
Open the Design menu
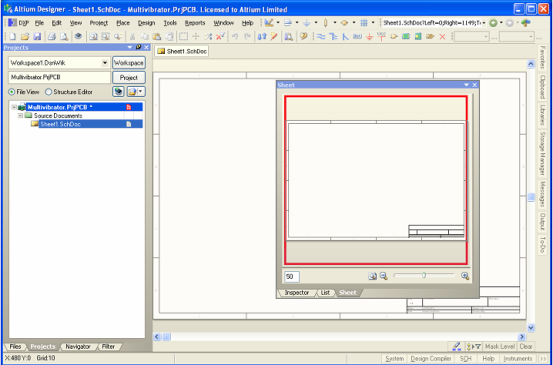(x=146, y=23)
